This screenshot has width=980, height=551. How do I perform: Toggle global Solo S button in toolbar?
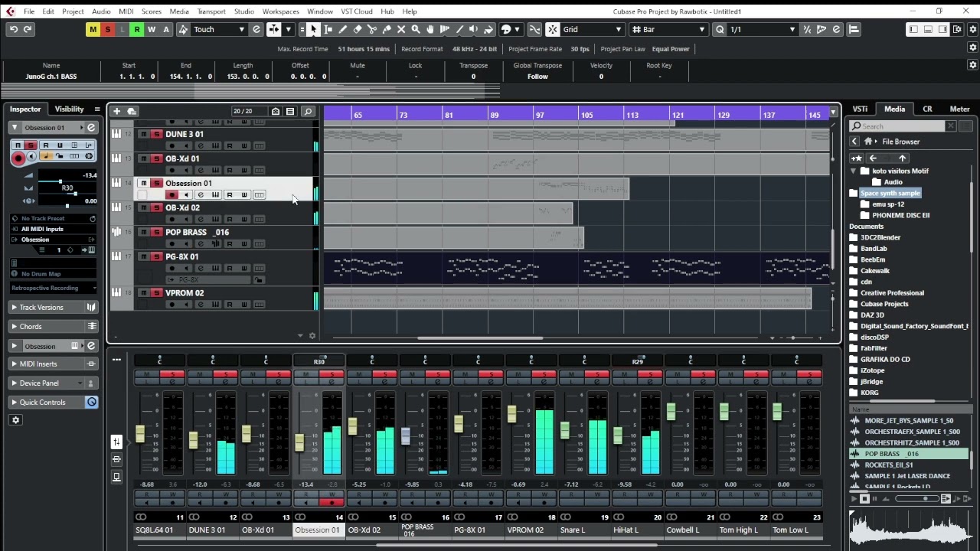[x=107, y=29]
